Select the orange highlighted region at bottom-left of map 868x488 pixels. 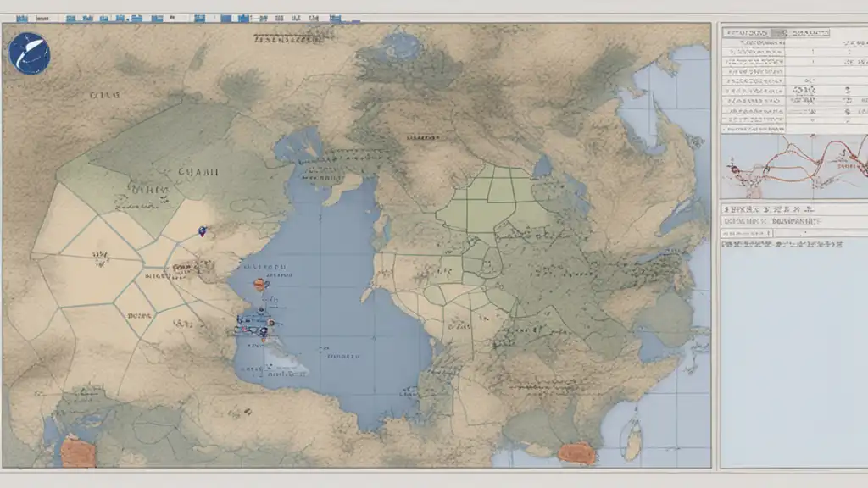tap(78, 451)
